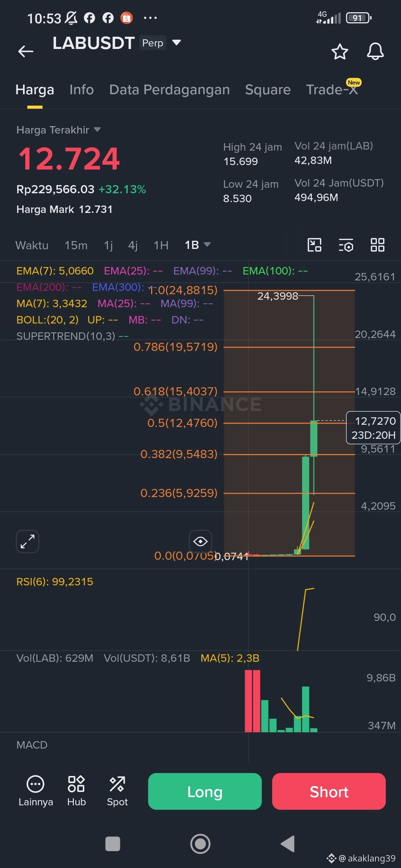Switch to the Info tab
The width and height of the screenshot is (401, 868).
[x=82, y=90]
